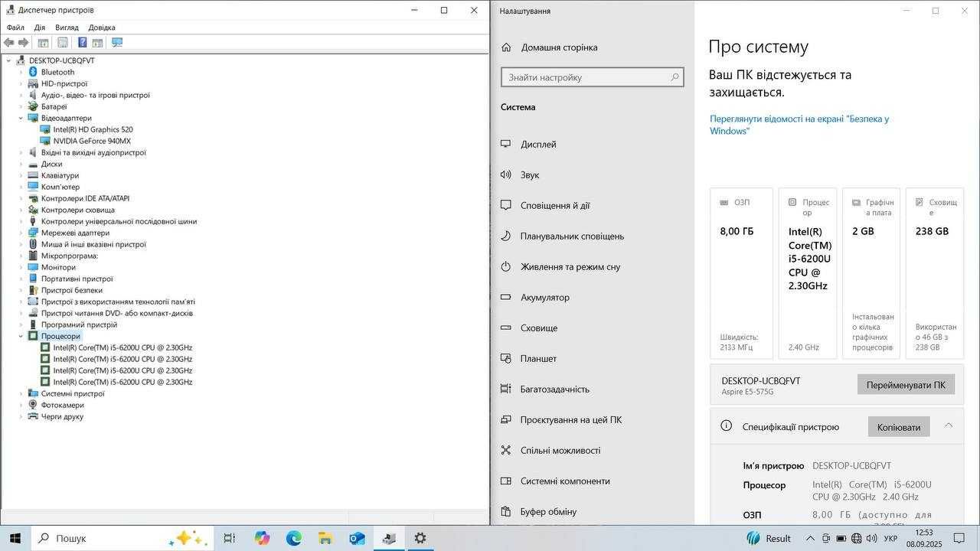Expand the Клавіатури tree node
This screenshot has height=551, width=980.
[x=21, y=175]
